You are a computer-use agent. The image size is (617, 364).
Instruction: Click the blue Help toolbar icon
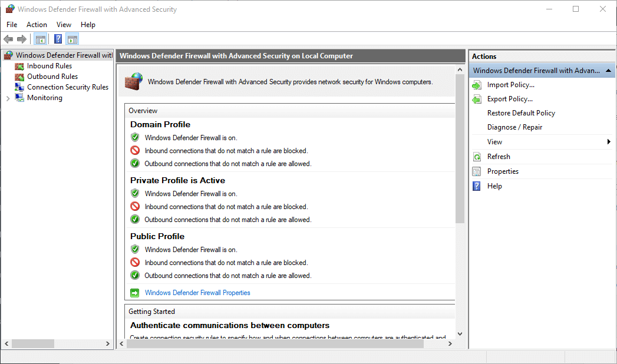[58, 39]
